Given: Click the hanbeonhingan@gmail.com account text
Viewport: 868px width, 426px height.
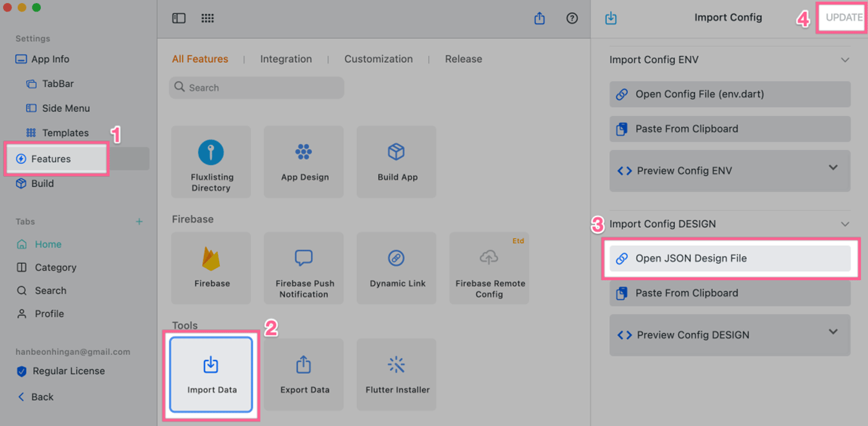Looking at the screenshot, I should [x=73, y=352].
